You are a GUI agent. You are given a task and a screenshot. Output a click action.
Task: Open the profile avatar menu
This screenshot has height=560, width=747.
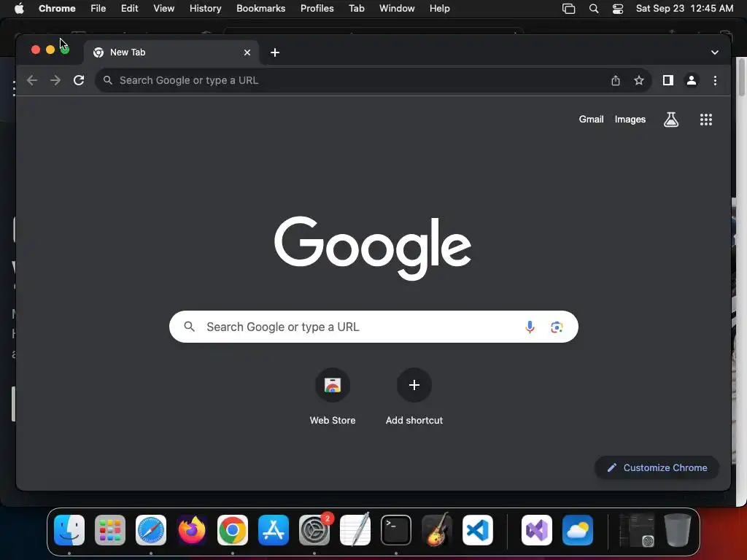(x=692, y=80)
